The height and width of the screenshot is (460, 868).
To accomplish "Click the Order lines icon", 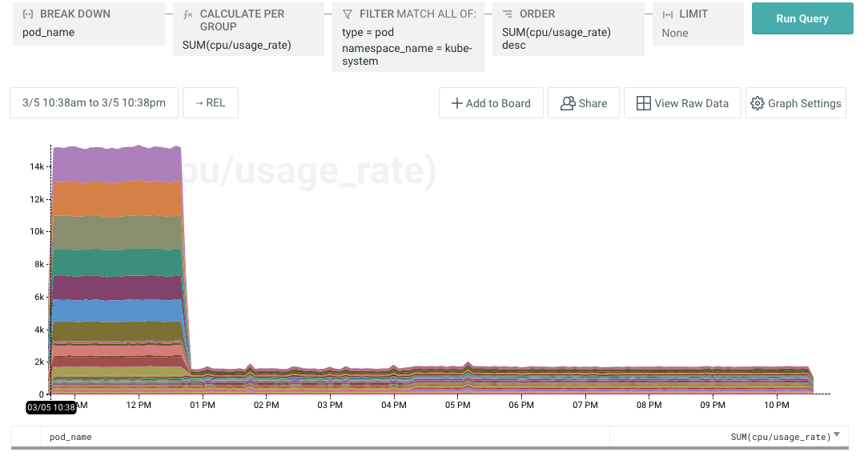I will pyautogui.click(x=508, y=14).
